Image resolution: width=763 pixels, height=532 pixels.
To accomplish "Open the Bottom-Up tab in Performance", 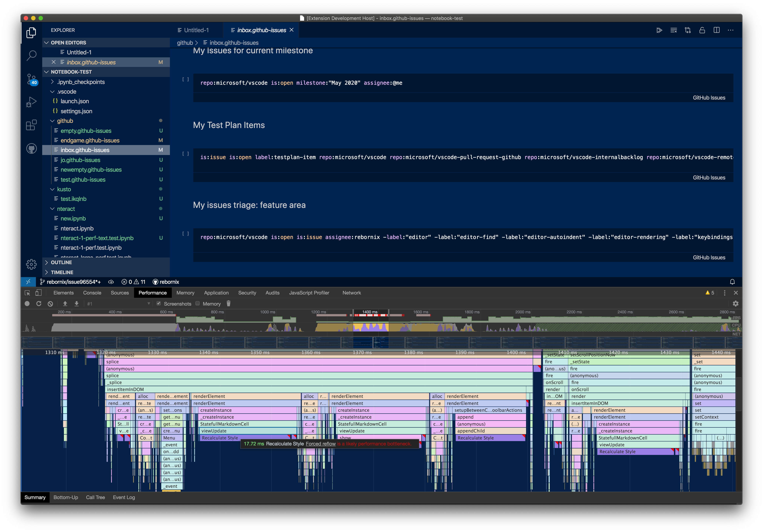I will 66,497.
